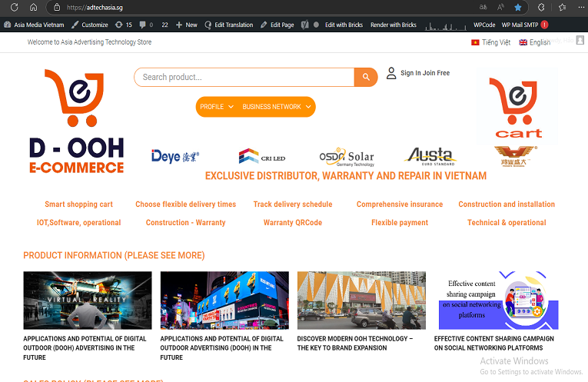
Task: Switch language to English
Action: [x=535, y=42]
